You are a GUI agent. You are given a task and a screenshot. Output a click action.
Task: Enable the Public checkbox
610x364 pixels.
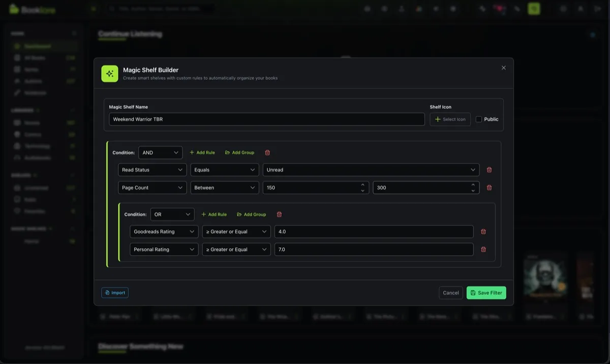(x=479, y=119)
